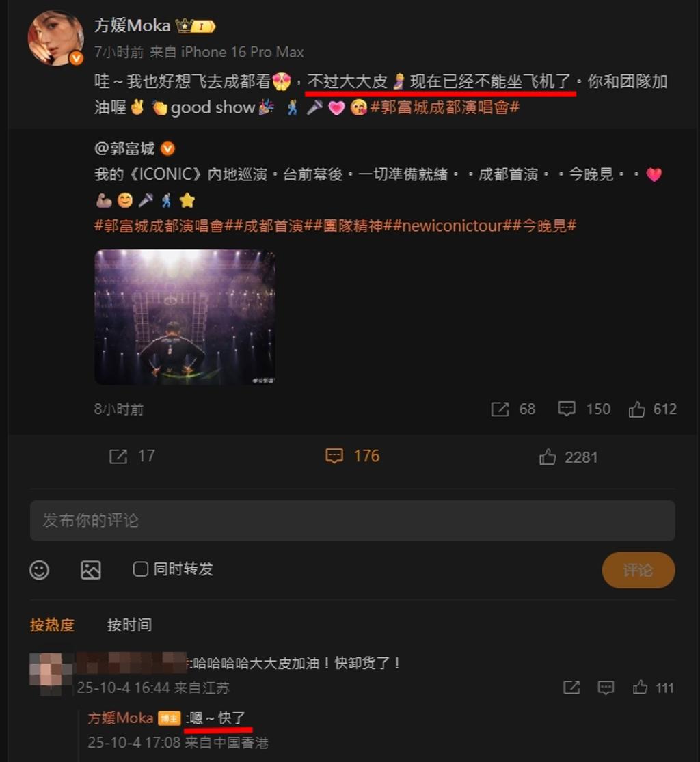Like the top comment with 111 likes

tap(640, 687)
